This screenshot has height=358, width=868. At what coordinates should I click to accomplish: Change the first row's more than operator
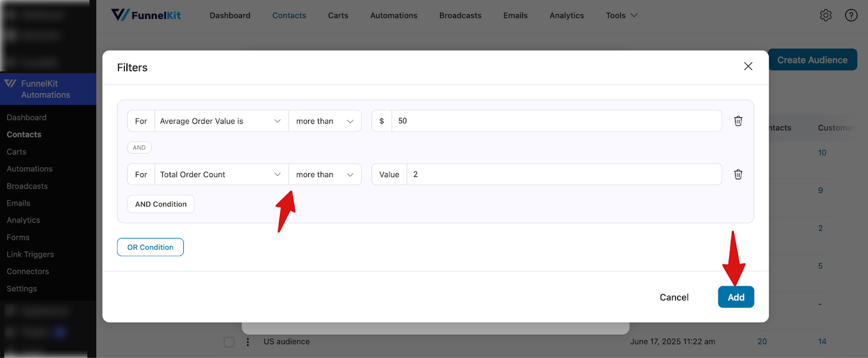[325, 121]
